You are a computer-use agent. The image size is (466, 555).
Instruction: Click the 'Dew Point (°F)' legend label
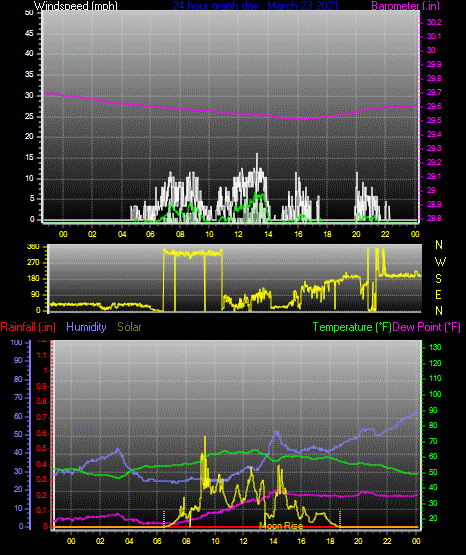pyautogui.click(x=427, y=327)
